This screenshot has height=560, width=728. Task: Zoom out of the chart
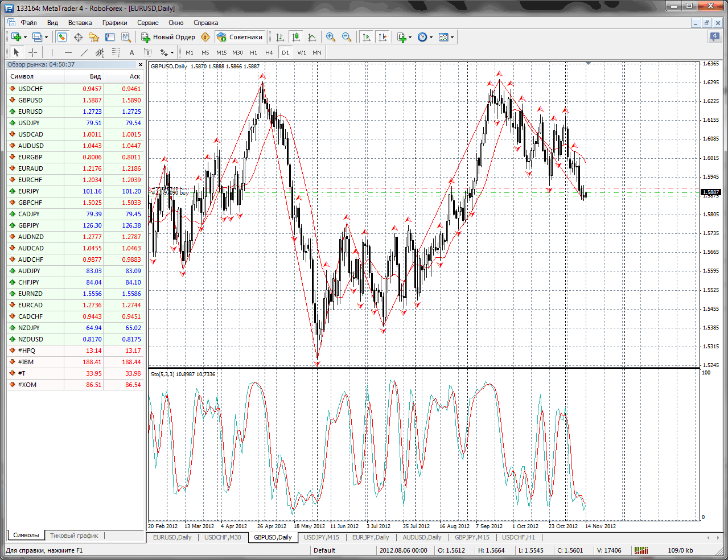point(347,37)
